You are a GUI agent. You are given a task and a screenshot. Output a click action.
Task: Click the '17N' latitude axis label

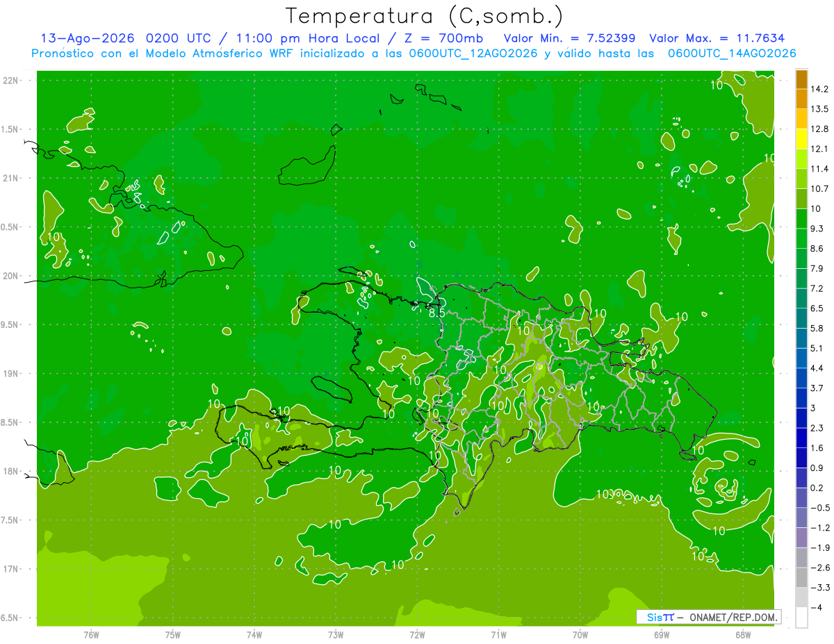12,569
